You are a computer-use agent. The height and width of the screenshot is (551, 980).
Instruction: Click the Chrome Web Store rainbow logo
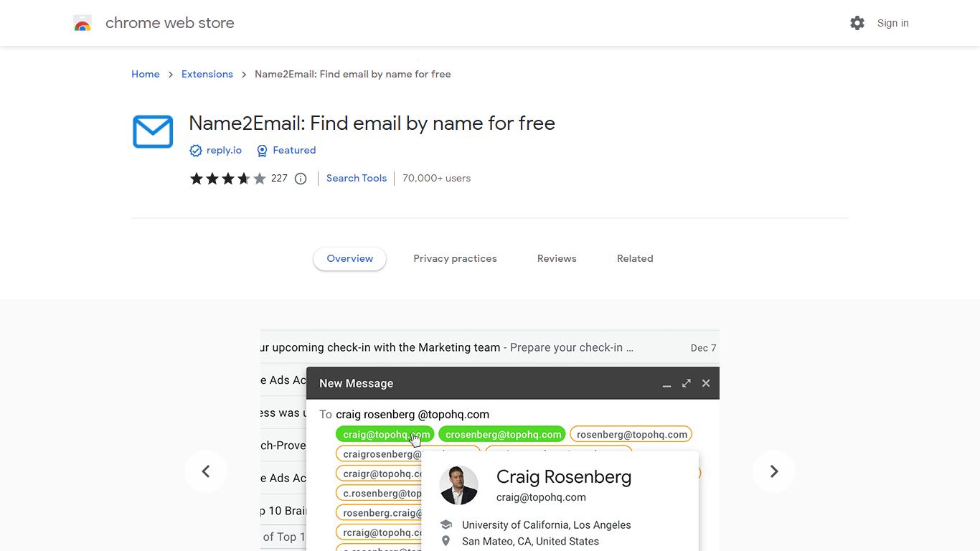point(83,24)
